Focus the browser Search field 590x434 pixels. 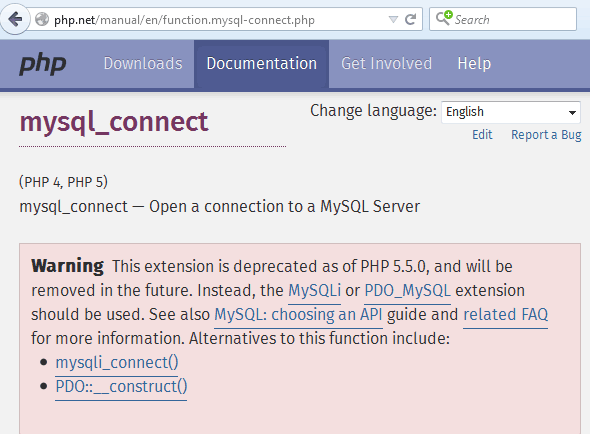tap(503, 19)
